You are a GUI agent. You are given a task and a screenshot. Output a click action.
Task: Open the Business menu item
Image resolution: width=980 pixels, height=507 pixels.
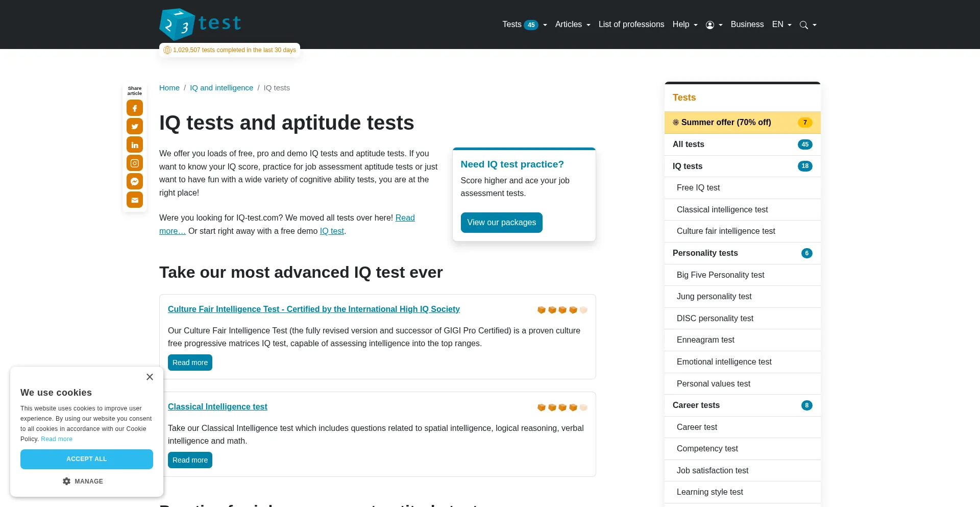coord(747,25)
